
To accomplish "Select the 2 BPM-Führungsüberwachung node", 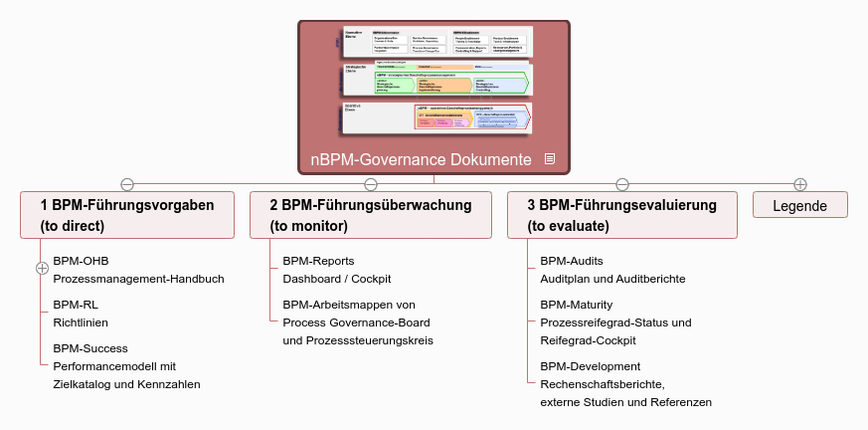I will tap(371, 215).
